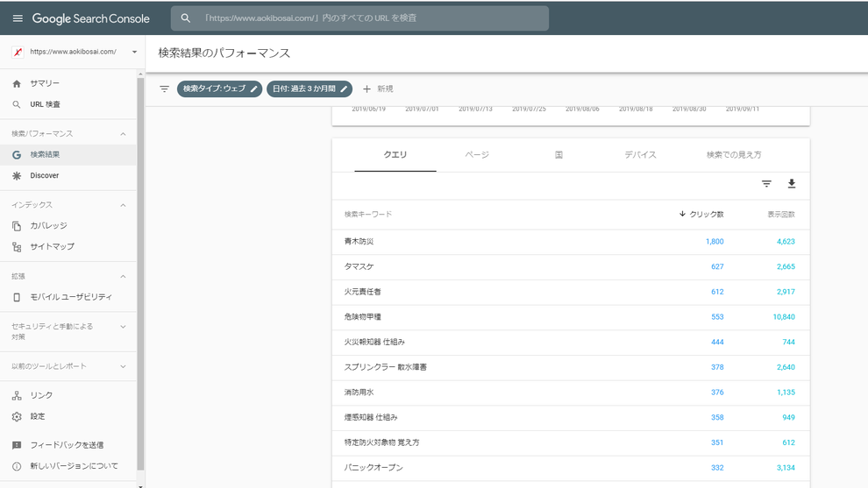The image size is (868, 488).
Task: Click the サマリー home icon
Action: click(x=17, y=83)
